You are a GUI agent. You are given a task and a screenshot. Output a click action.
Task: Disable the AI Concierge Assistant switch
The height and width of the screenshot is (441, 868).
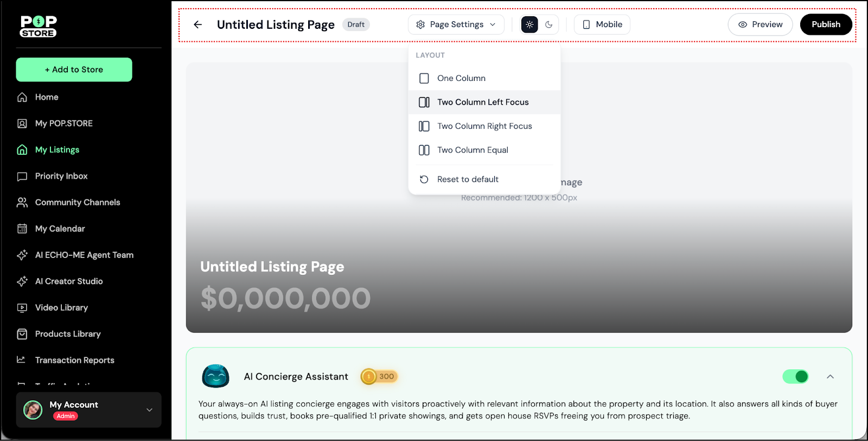[795, 376]
